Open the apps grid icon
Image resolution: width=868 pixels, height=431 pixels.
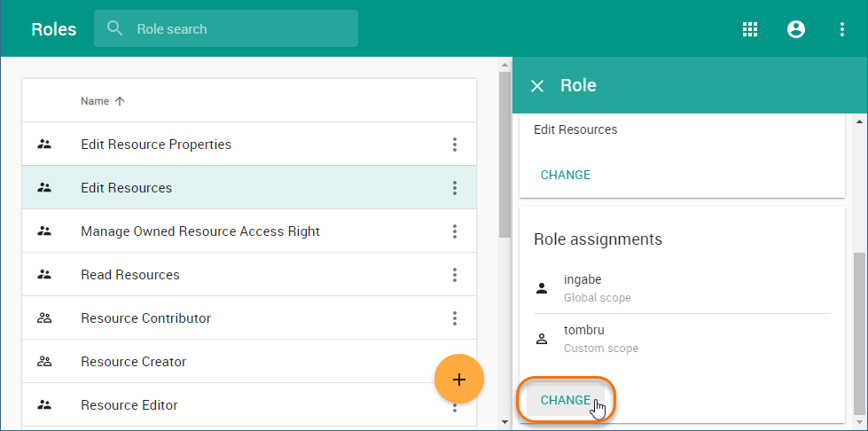[x=750, y=29]
